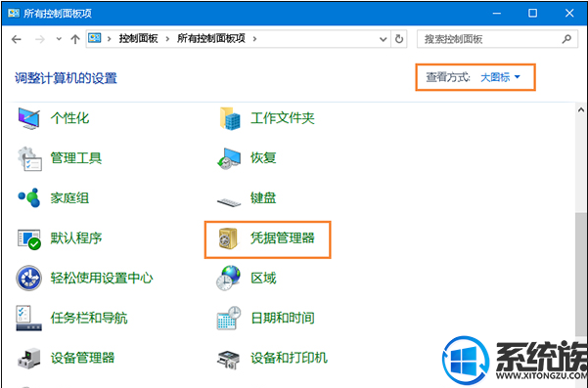Open the 凭据管理器 safe icon
588x388 pixels.
click(228, 238)
